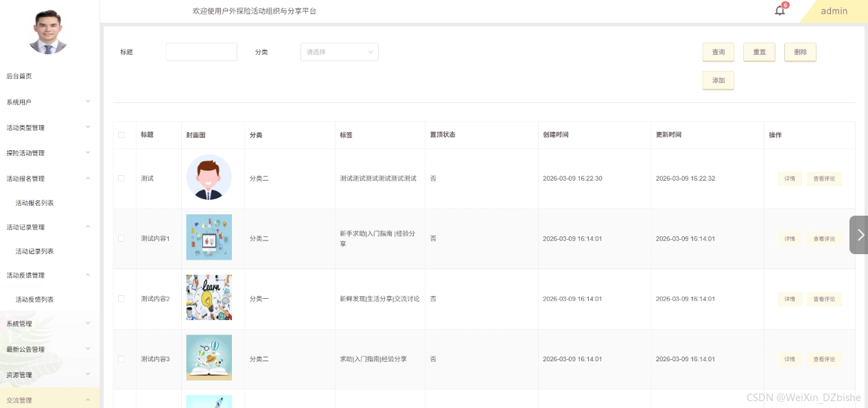The width and height of the screenshot is (868, 408).
Task: Click the 删除 delete button
Action: tap(800, 52)
